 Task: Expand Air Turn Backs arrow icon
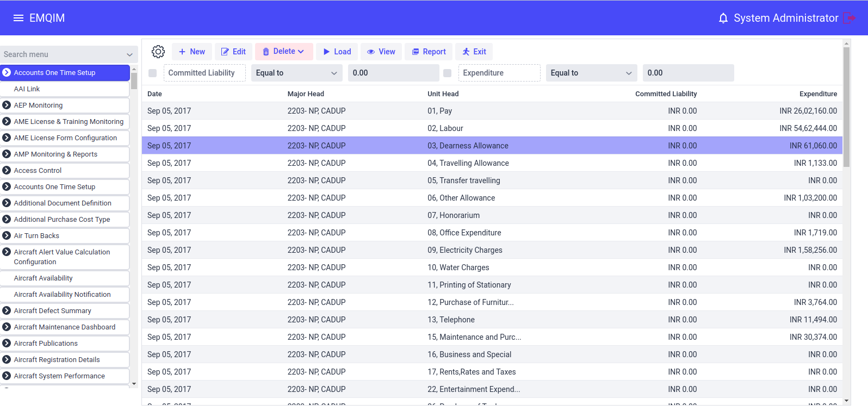click(7, 235)
